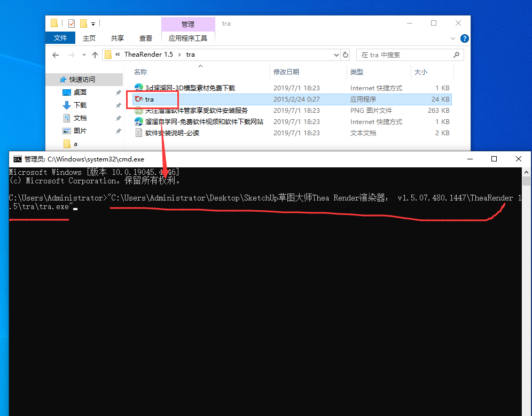Close the cmd.exe window
The width and height of the screenshot is (532, 416).
pos(519,159)
